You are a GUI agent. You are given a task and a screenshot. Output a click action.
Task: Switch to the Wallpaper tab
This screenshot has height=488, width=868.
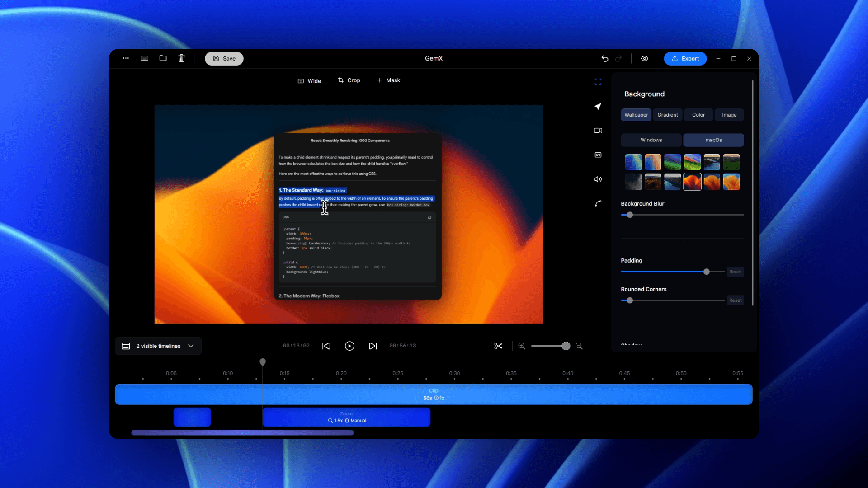point(636,115)
